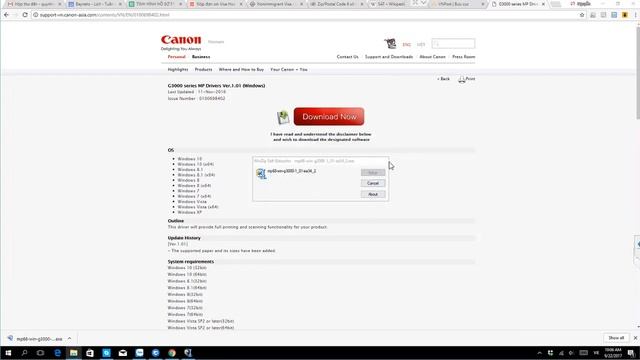Viewport: 640px width, 360px height.
Task: Switch to the Wikipedia SAT tab
Action: 391,4
